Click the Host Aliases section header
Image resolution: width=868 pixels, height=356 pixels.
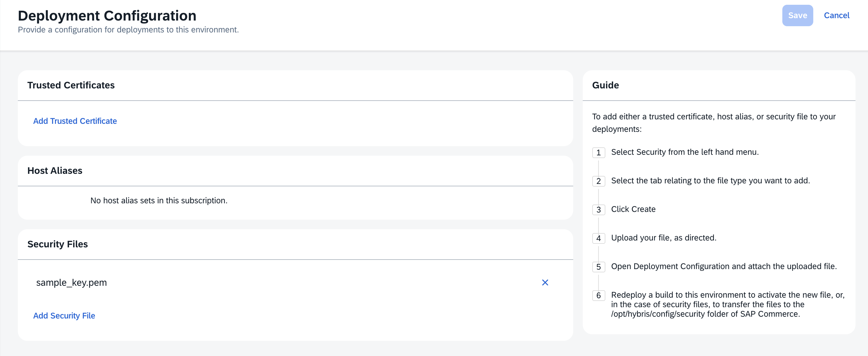pos(55,171)
